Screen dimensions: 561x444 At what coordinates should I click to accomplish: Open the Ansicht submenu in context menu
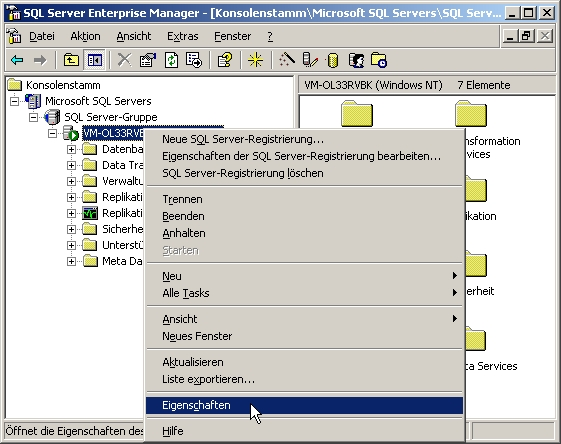[304, 319]
